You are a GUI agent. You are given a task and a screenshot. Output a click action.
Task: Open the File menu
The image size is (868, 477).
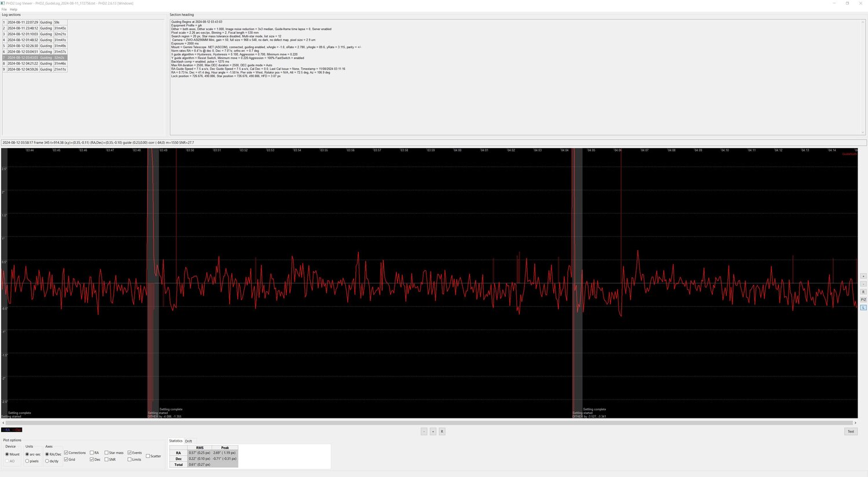[x=4, y=9]
